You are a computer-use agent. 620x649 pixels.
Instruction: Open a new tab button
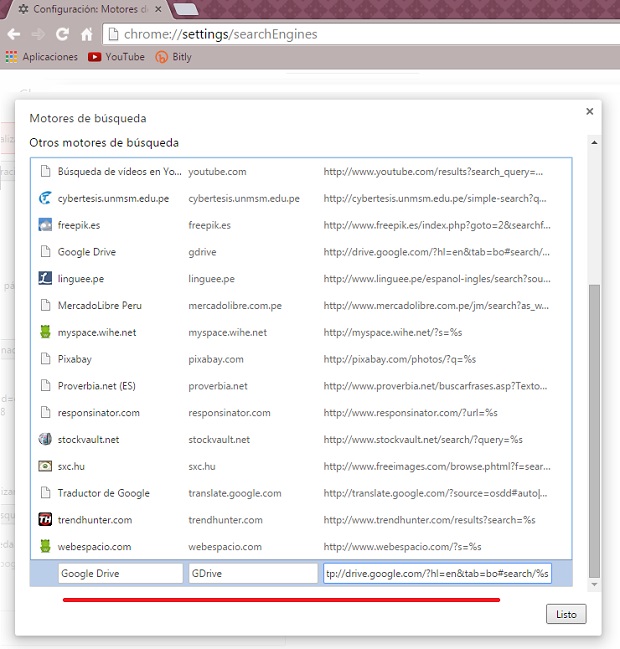click(x=185, y=9)
